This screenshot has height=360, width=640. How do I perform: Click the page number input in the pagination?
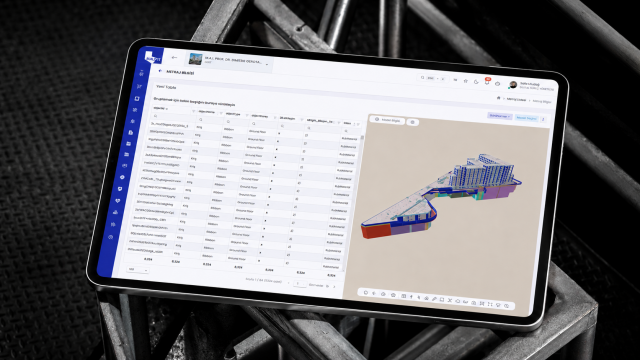tap(300, 283)
